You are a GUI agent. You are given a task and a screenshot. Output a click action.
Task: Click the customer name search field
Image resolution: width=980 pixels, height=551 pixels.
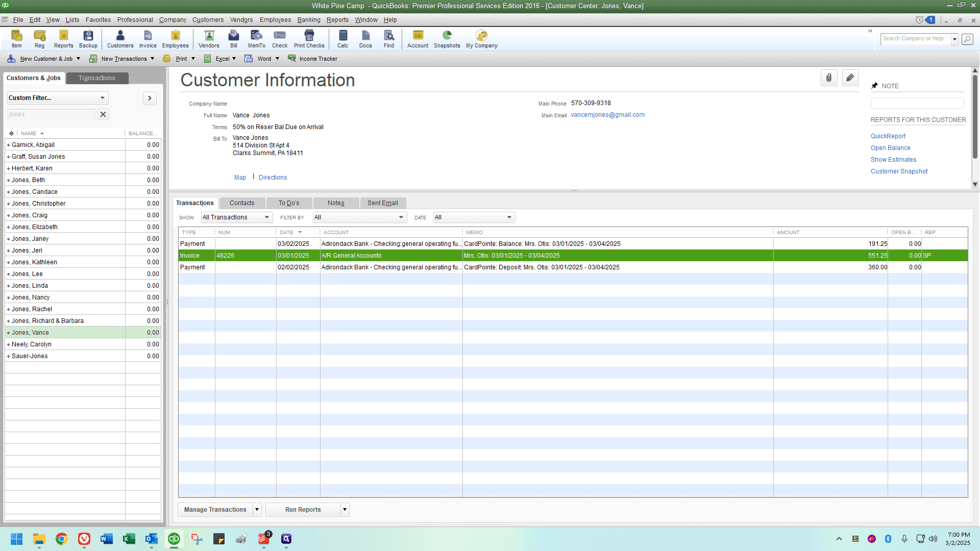pos(52,114)
